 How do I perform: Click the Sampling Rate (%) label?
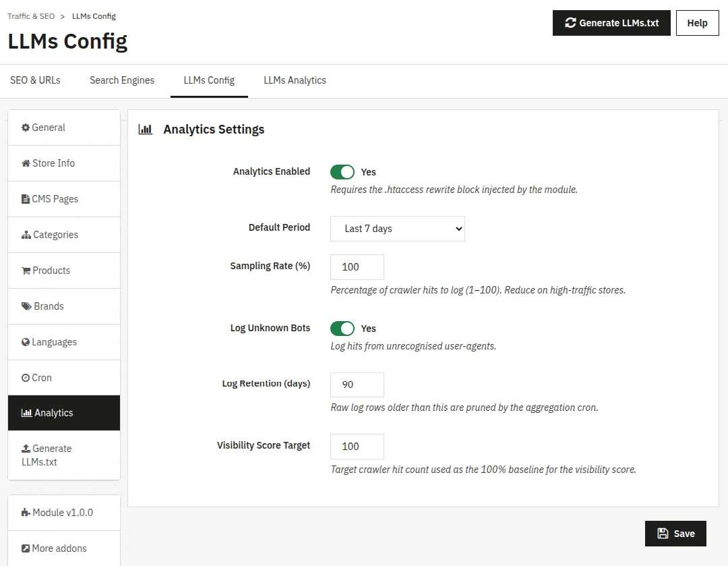270,266
